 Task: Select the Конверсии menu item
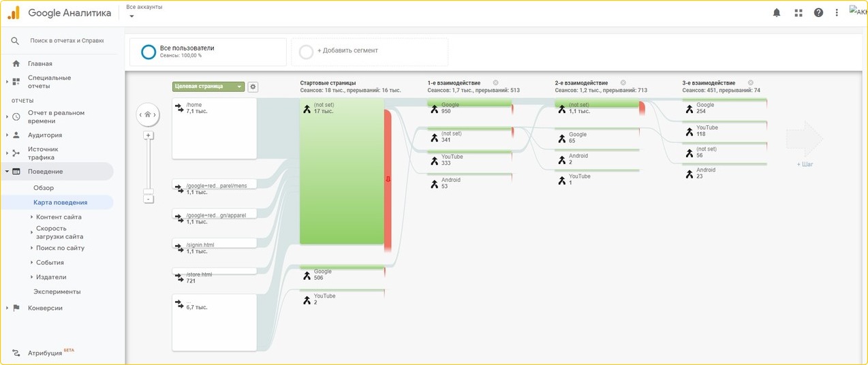coord(45,308)
